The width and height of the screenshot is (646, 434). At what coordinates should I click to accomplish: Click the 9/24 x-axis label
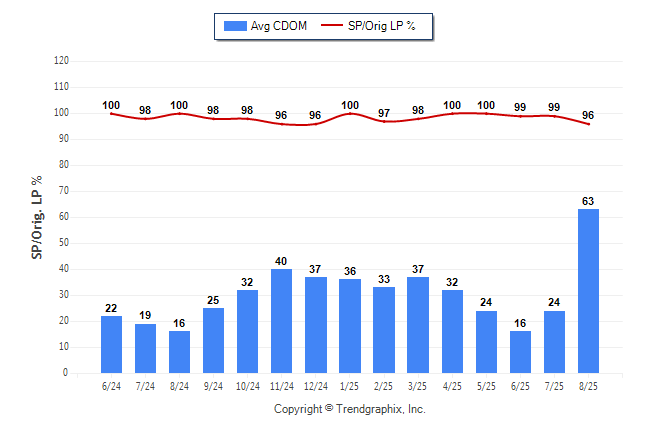(x=213, y=386)
